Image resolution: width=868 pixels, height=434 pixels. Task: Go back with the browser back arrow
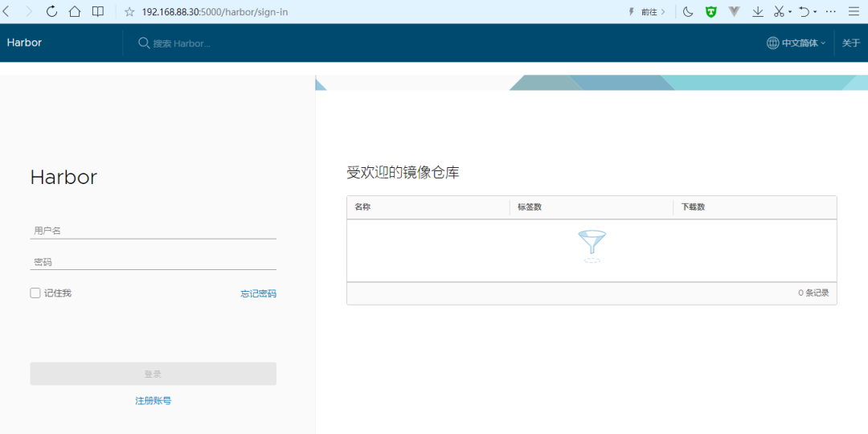6,11
